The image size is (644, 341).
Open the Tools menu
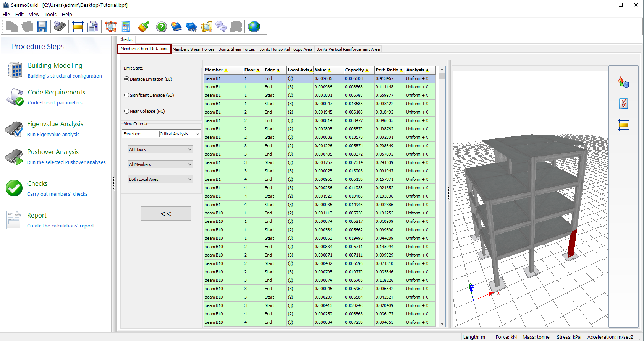(x=50, y=15)
